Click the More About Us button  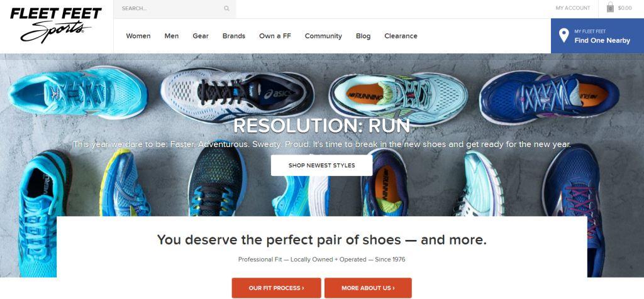[x=368, y=288]
